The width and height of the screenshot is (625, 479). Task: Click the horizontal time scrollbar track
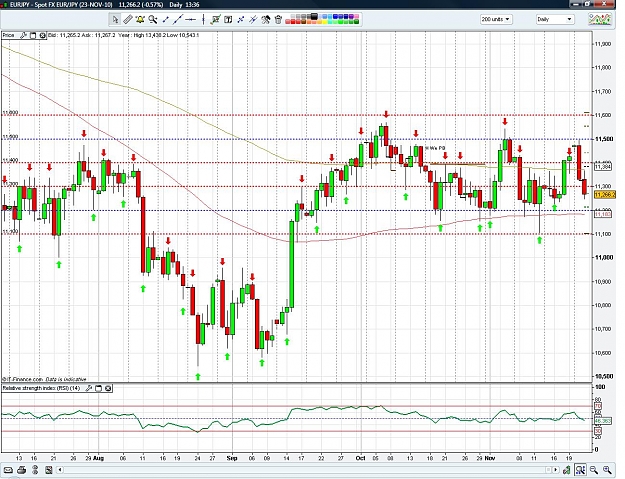click(x=307, y=470)
